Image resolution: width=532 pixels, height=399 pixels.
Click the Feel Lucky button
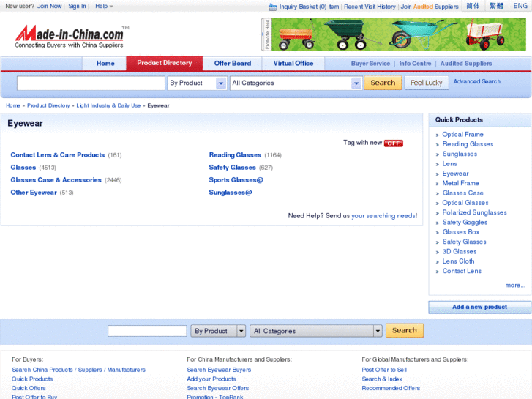(x=427, y=83)
